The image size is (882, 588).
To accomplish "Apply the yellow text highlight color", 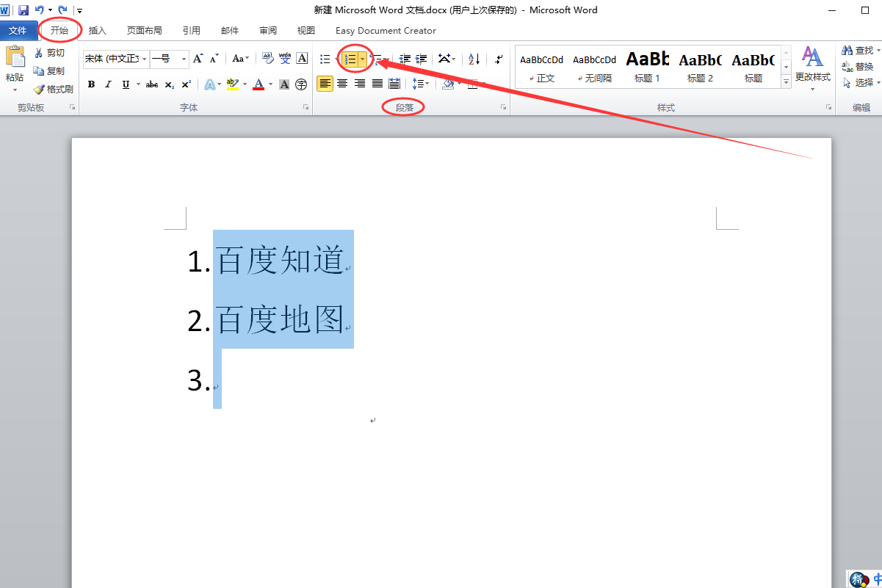I will click(x=233, y=84).
